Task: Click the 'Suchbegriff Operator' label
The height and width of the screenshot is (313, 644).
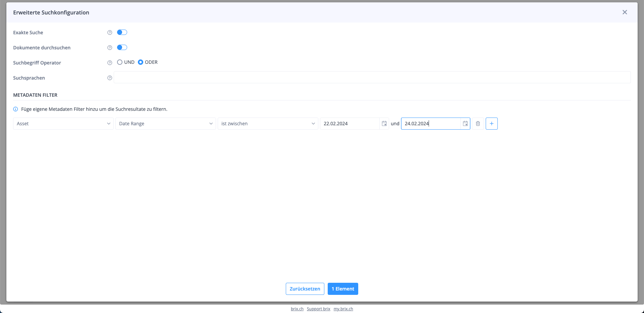Action: (37, 63)
